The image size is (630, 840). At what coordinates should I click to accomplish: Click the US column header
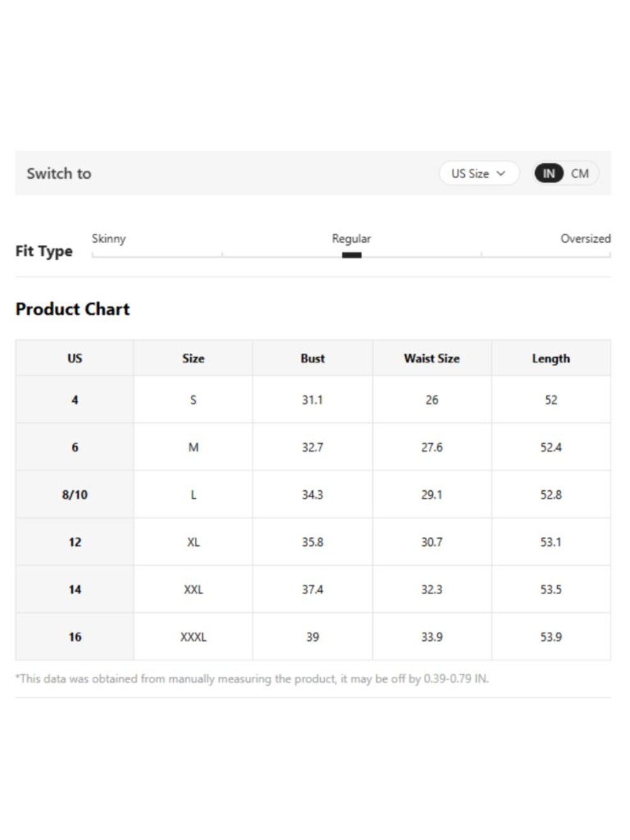tap(75, 358)
